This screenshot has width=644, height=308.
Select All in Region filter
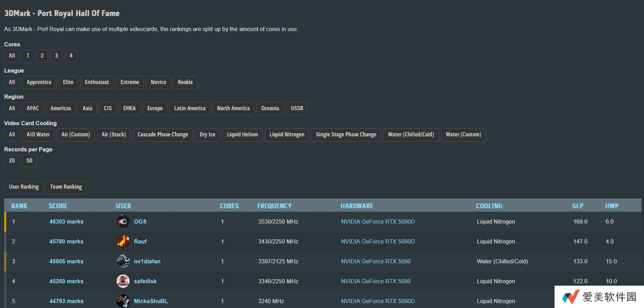[12, 109]
